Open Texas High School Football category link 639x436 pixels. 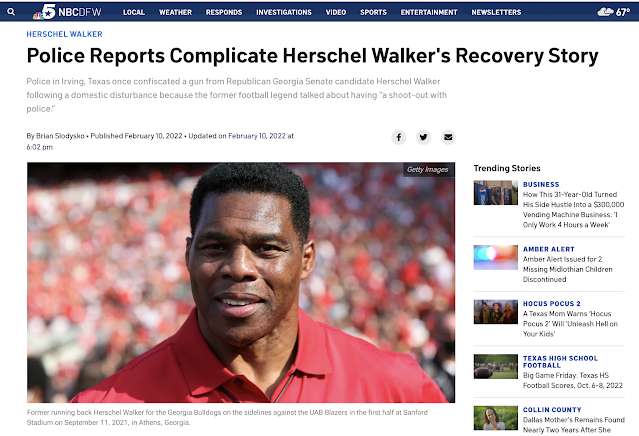560,362
